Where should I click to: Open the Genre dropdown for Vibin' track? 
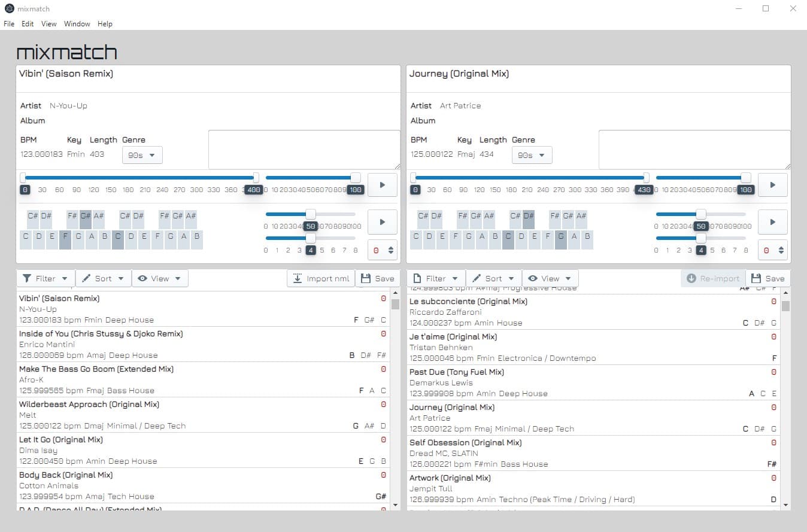pyautogui.click(x=142, y=155)
